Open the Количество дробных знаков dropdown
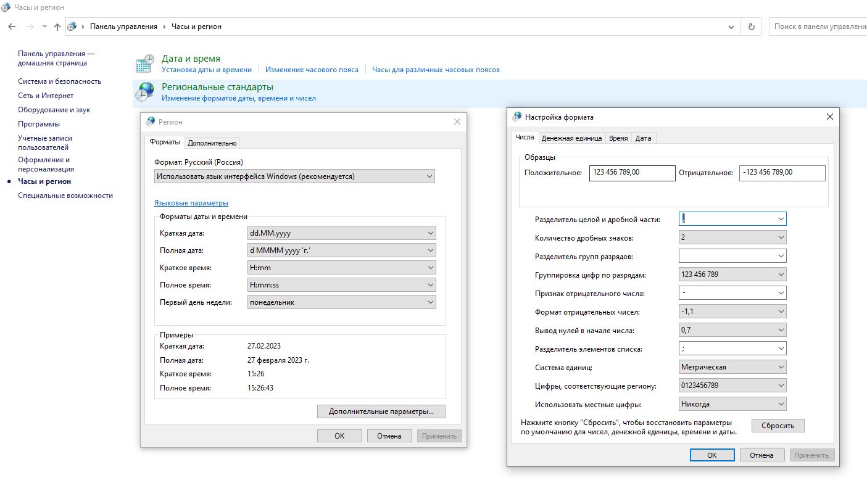Image resolution: width=867 pixels, height=504 pixels. coord(732,237)
